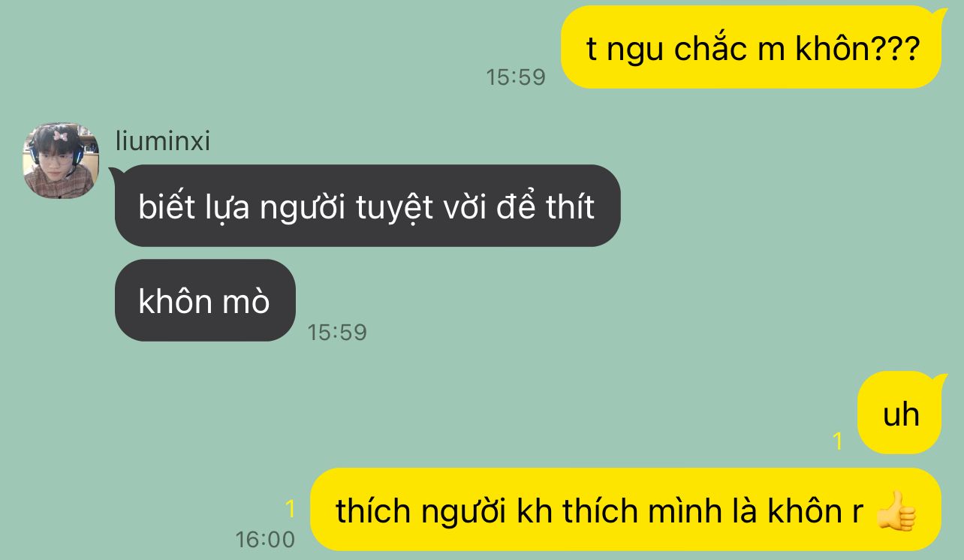This screenshot has height=560, width=964.
Task: Click the tail of the "uh" bubble
Action: [x=938, y=380]
